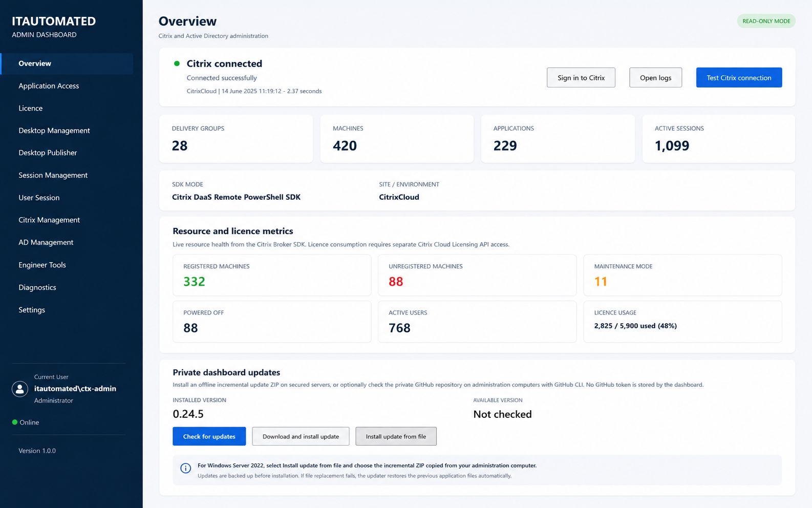This screenshot has width=812, height=508.
Task: Click the 'Not checked' available version
Action: [502, 414]
